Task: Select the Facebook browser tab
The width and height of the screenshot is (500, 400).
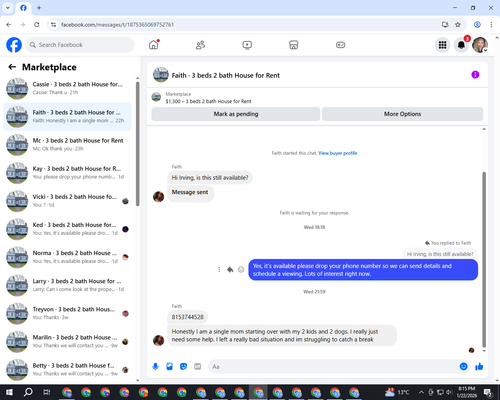Action: pos(23,8)
